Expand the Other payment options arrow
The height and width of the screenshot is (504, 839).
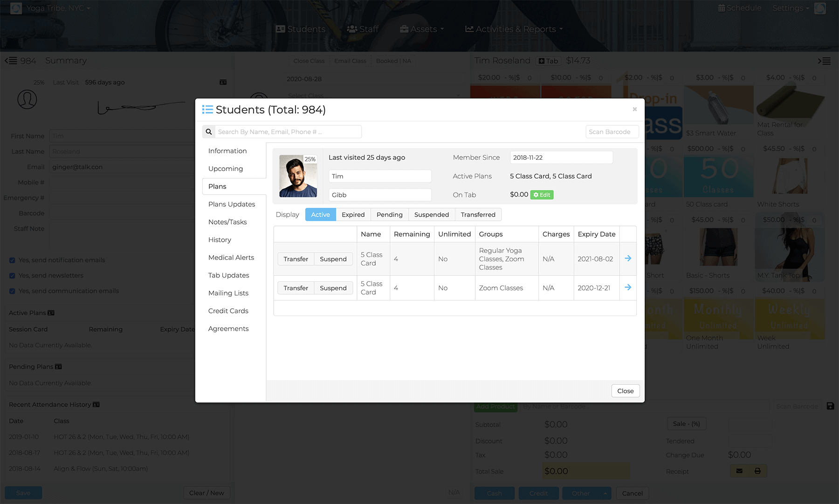[x=605, y=493]
